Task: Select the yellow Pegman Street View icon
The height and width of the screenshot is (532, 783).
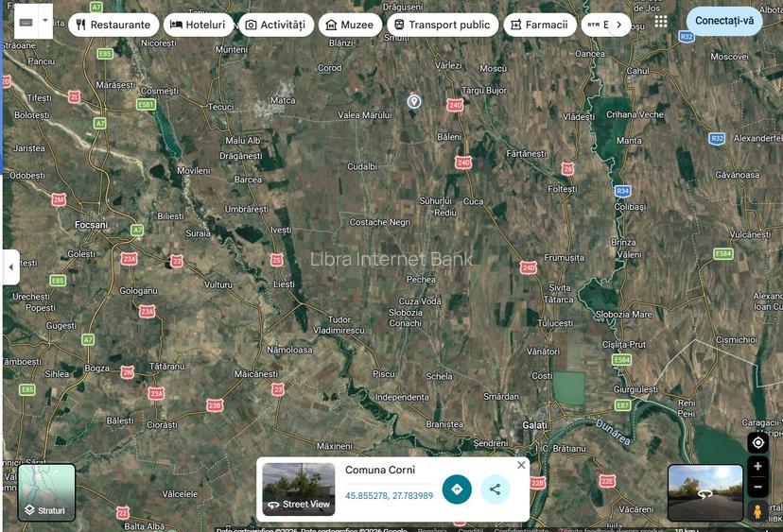Action: [x=757, y=510]
